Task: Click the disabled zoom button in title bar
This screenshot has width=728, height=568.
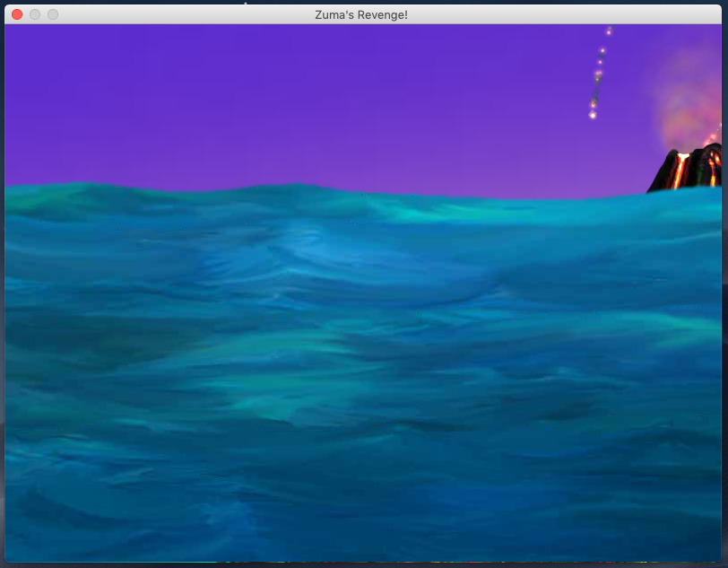Action: tap(54, 14)
